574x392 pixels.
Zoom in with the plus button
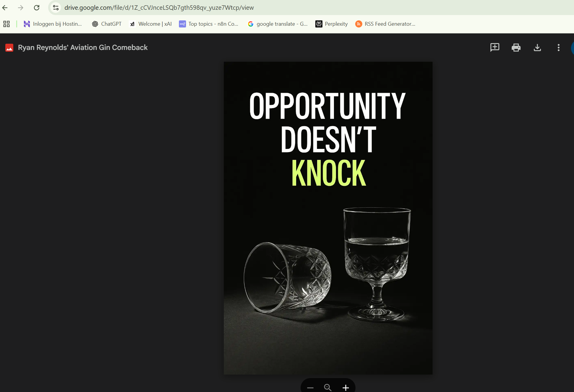tap(346, 388)
